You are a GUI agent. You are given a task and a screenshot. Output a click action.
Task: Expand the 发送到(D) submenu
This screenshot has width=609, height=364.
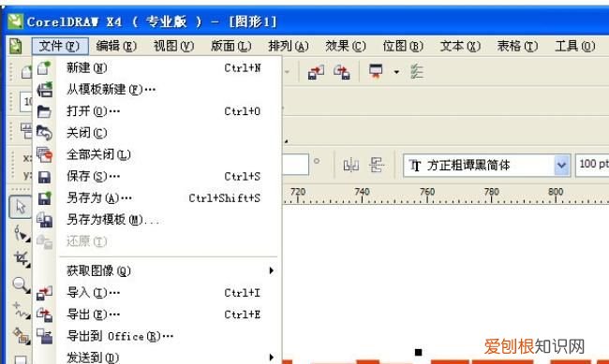tap(156, 357)
